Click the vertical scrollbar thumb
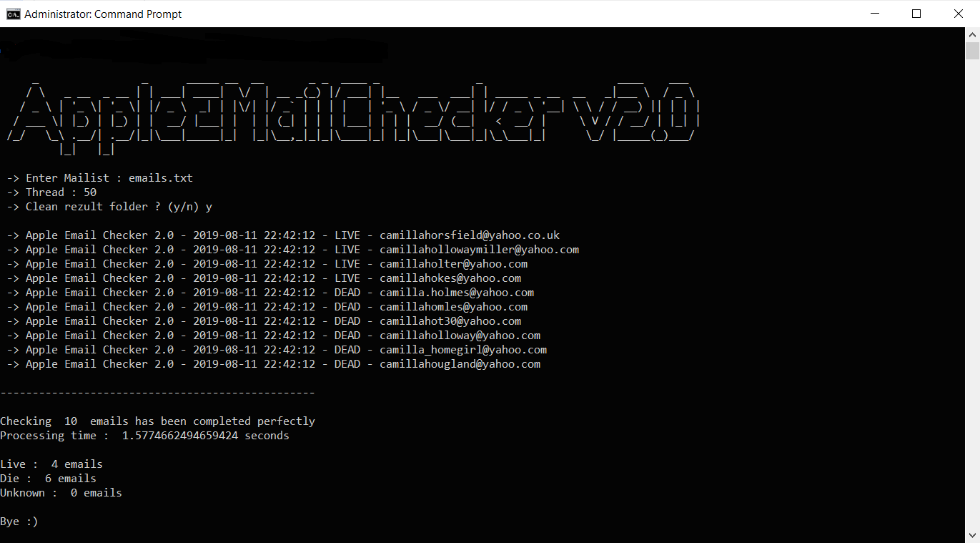Image resolution: width=980 pixels, height=543 pixels. (972, 51)
